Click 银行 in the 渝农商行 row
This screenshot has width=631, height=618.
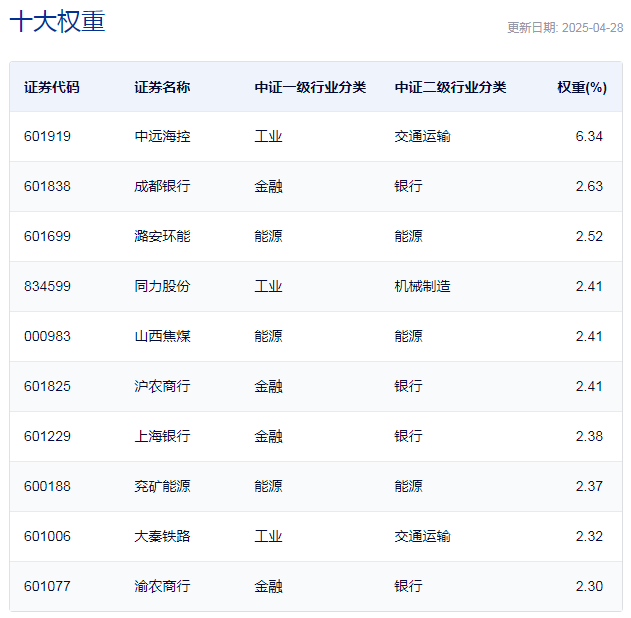(408, 586)
